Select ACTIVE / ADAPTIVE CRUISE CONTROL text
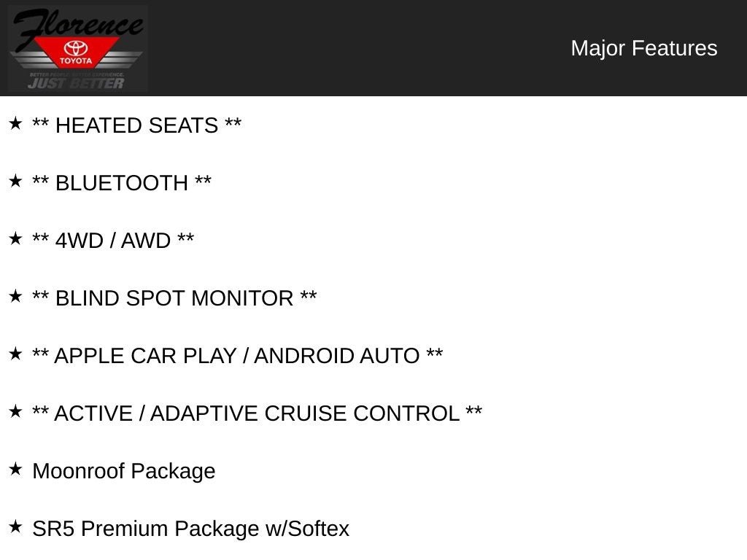 click(257, 413)
